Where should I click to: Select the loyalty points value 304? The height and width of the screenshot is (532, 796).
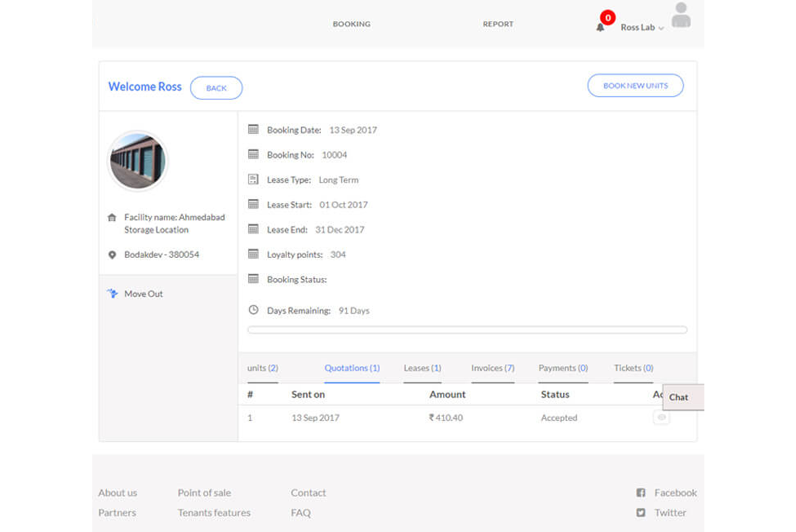pos(338,255)
